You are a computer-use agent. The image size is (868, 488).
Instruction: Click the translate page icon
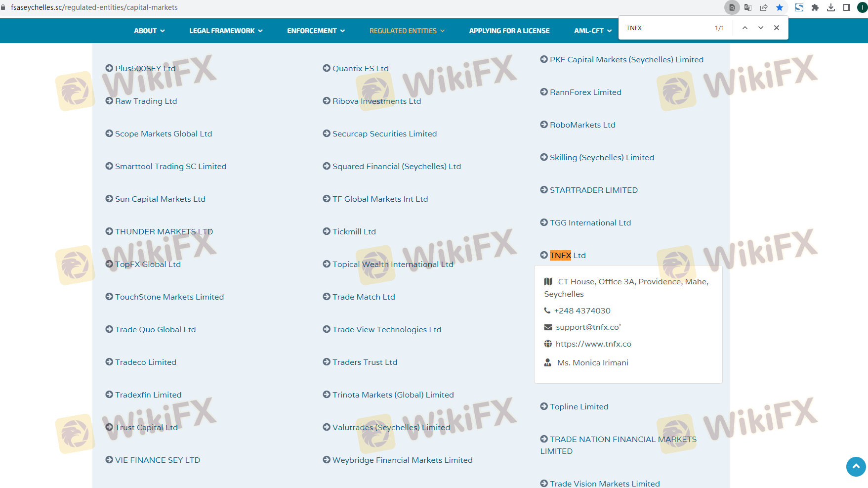coord(747,7)
